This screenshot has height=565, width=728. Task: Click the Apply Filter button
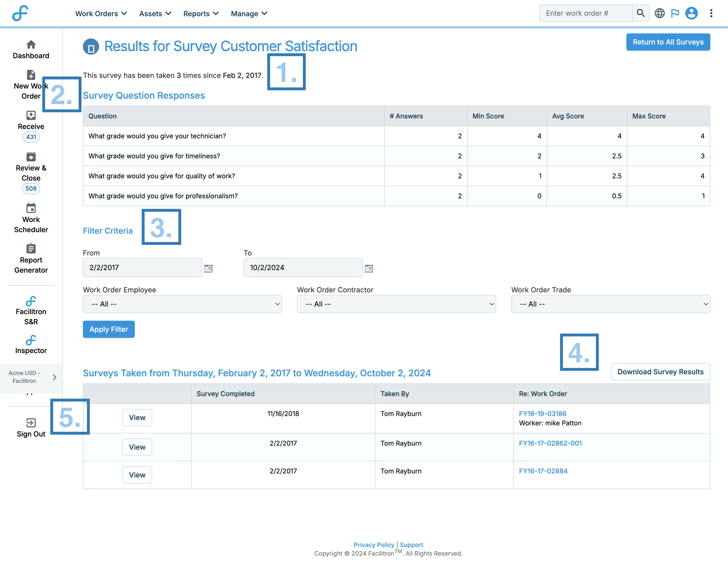109,329
